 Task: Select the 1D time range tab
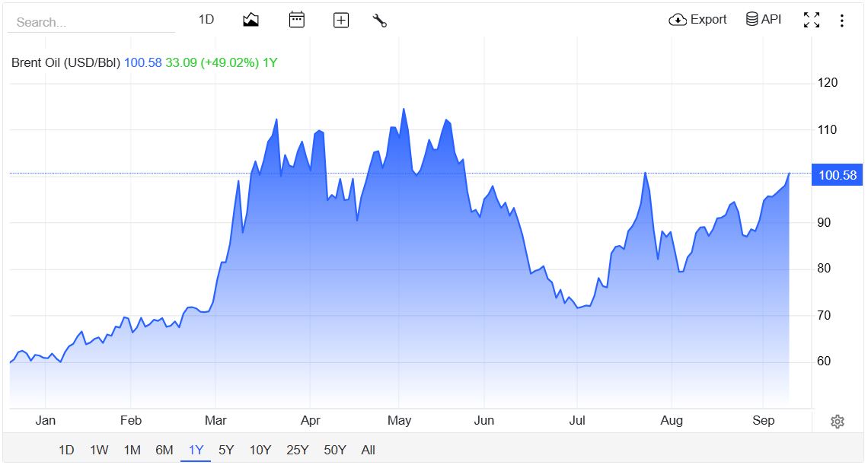click(66, 450)
